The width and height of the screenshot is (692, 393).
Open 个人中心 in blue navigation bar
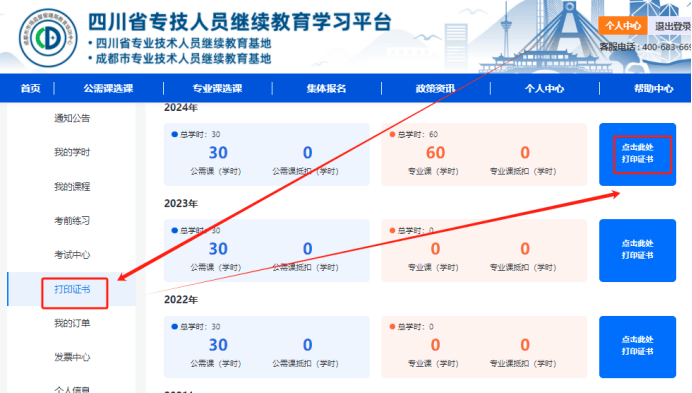[544, 88]
